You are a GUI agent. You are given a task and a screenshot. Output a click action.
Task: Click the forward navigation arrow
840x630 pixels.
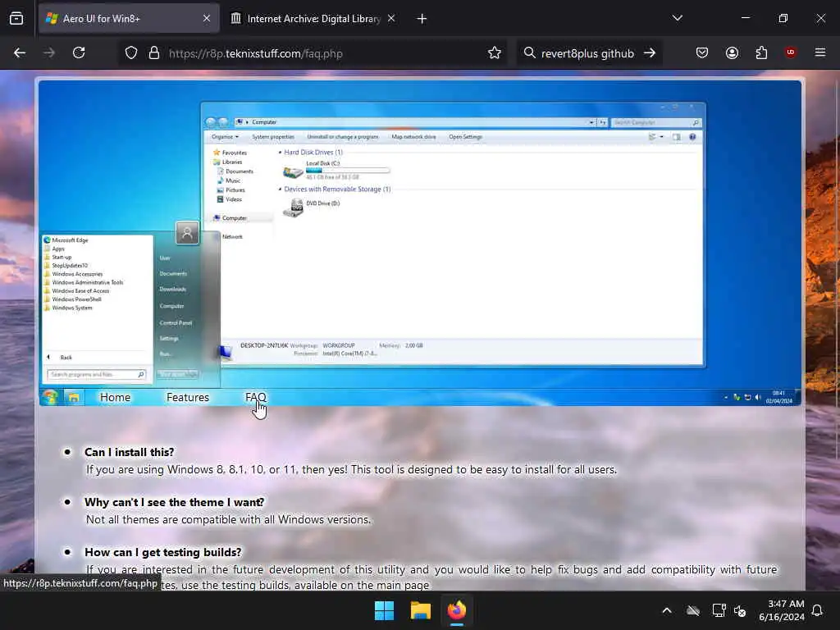click(49, 53)
